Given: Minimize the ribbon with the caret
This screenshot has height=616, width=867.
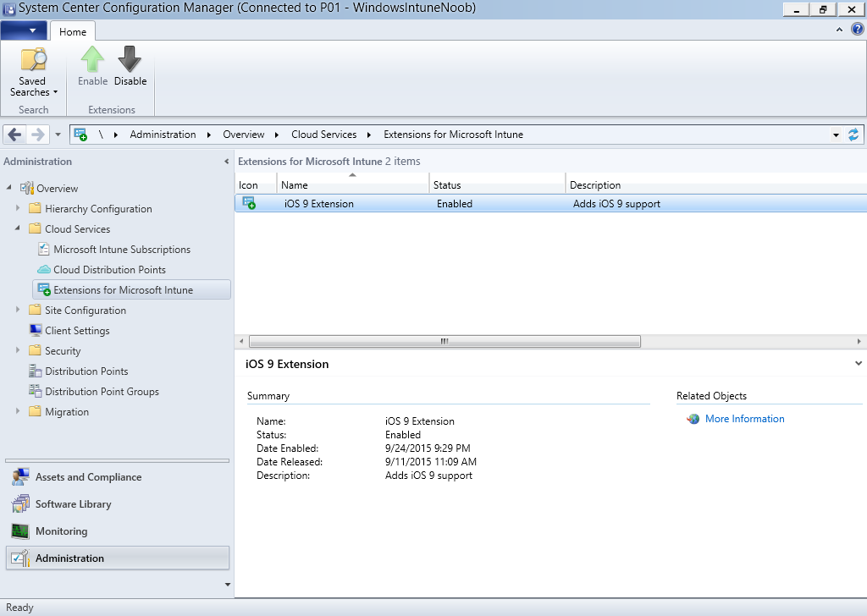Looking at the screenshot, I should (x=839, y=30).
